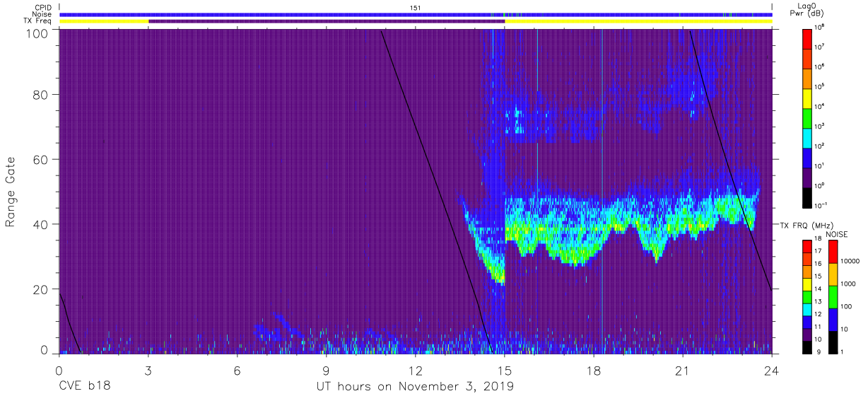Click the orange segment of NOISE colorbar

(x=833, y=274)
